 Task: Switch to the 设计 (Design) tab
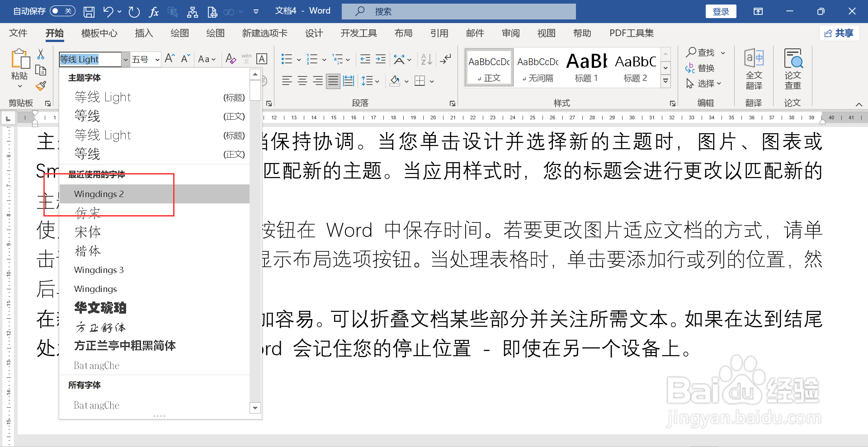click(x=314, y=33)
